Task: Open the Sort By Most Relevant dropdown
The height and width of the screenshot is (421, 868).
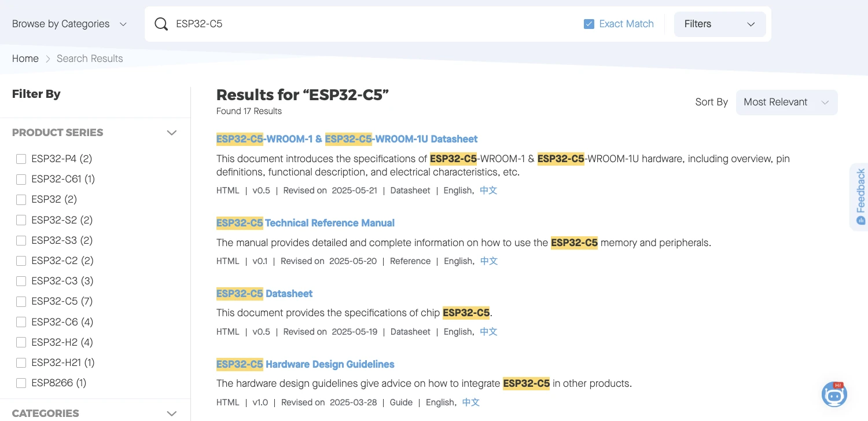Action: pyautogui.click(x=786, y=102)
